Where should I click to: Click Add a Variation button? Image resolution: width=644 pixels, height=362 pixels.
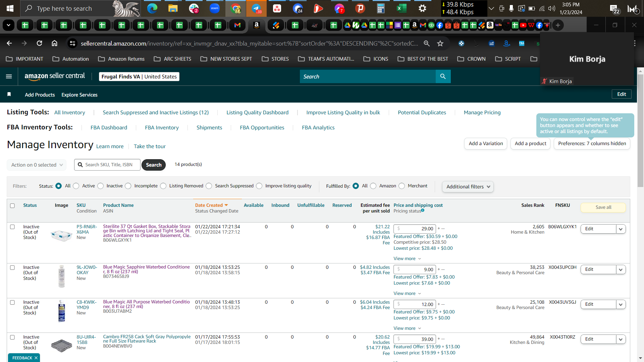tap(486, 143)
